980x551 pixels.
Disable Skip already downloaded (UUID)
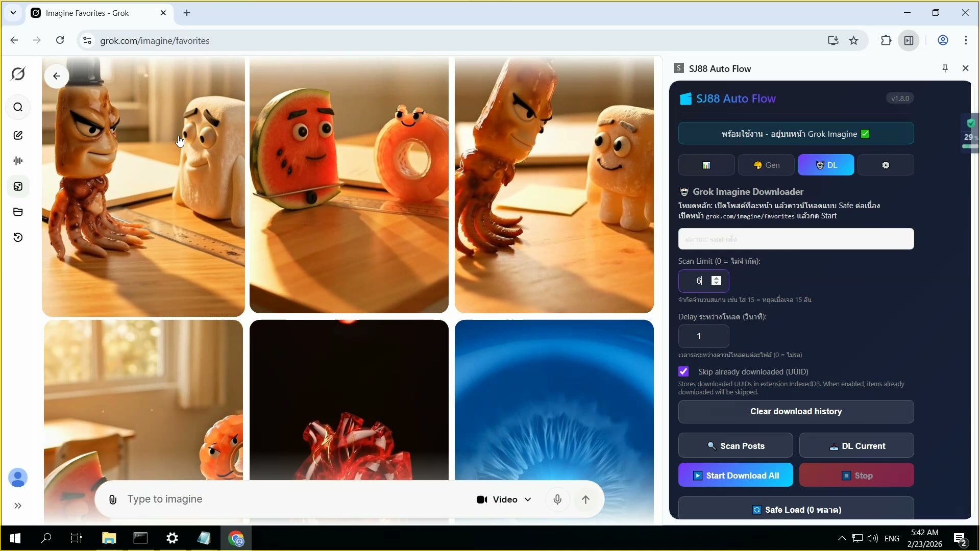[683, 371]
